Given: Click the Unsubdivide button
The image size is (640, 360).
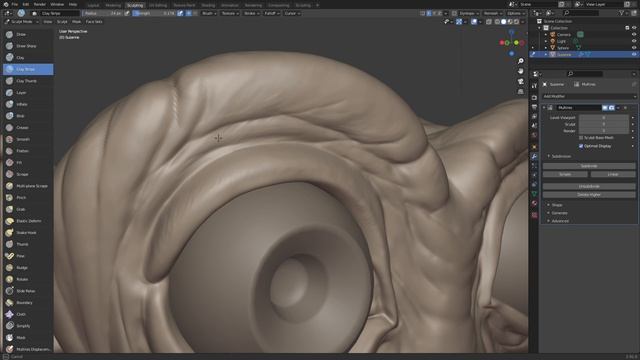Looking at the screenshot, I should 589,187.
